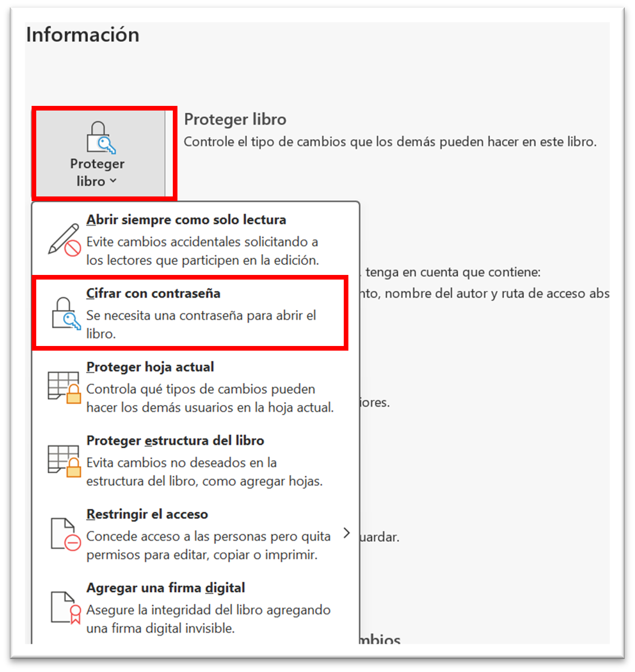
Task: Choose the Cifrar con contraseña title
Action: [153, 294]
